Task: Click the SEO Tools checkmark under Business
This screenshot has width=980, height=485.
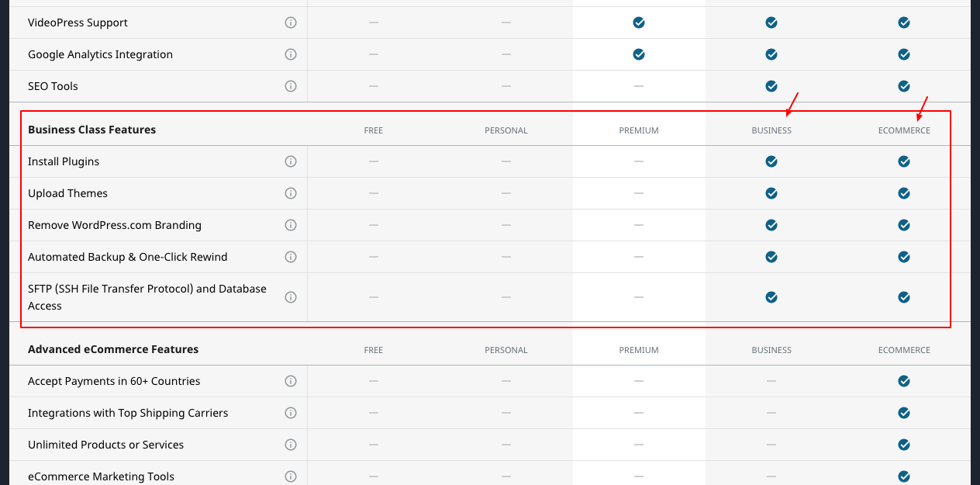Action: point(771,86)
